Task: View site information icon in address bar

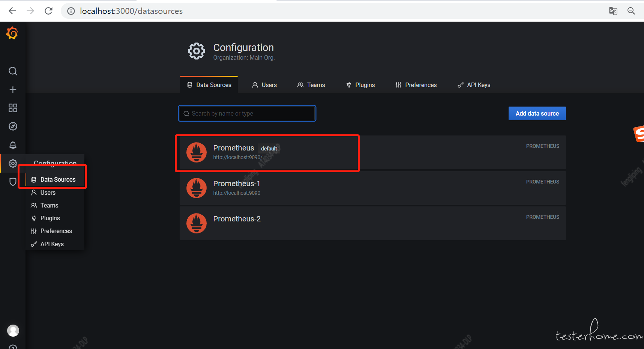Action: (71, 11)
